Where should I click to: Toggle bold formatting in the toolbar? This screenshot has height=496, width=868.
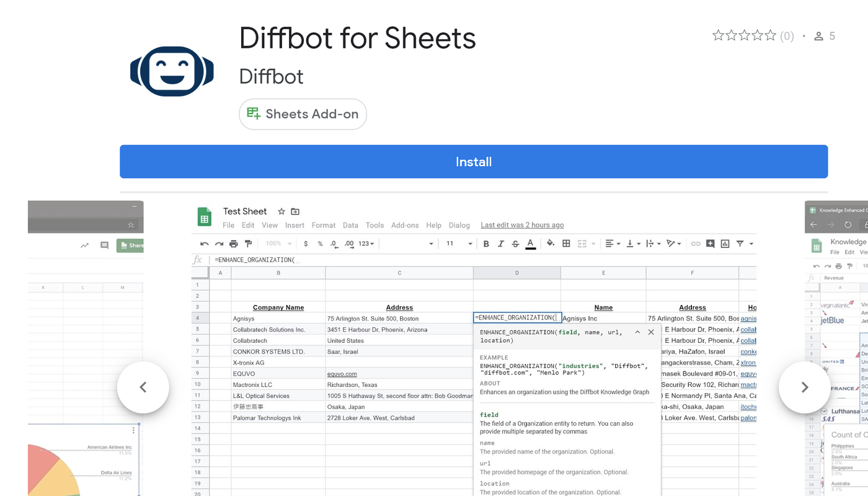[486, 244]
